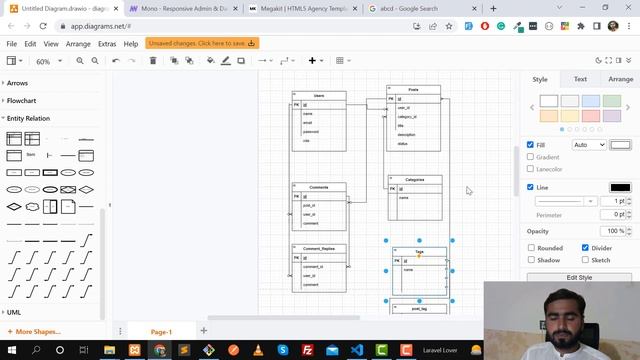Click the Edit Style button
The height and width of the screenshot is (360, 640).
point(579,277)
